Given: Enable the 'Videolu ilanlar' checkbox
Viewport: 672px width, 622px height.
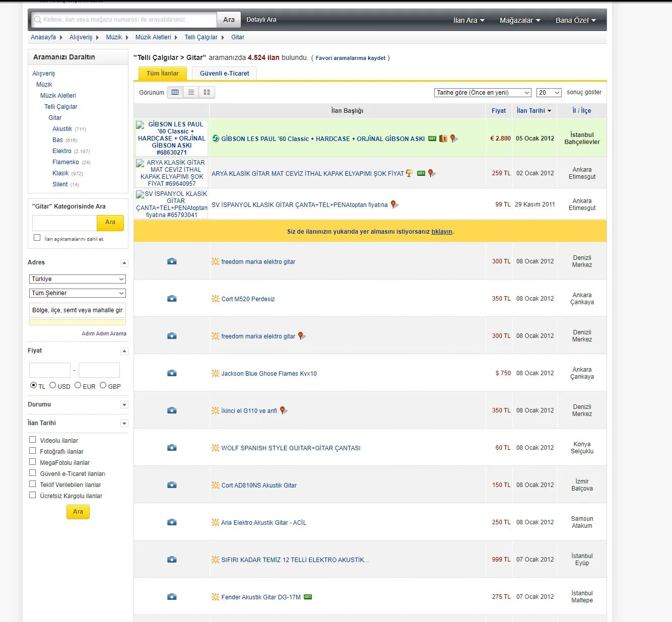Looking at the screenshot, I should click(33, 440).
